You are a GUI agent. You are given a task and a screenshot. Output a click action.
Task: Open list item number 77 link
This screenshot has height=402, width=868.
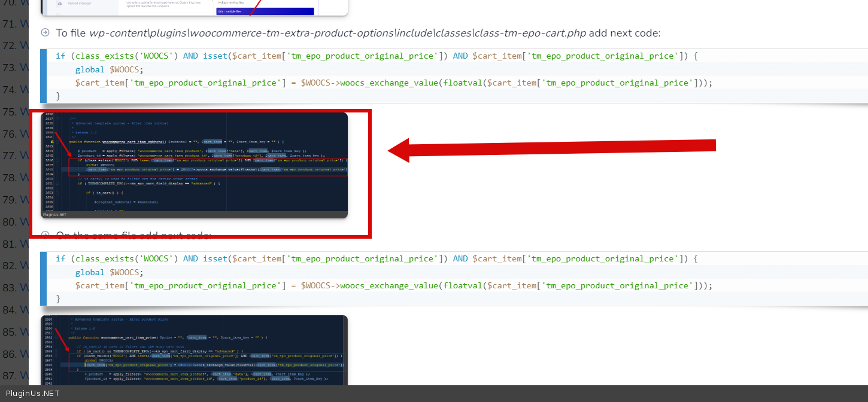[24, 156]
